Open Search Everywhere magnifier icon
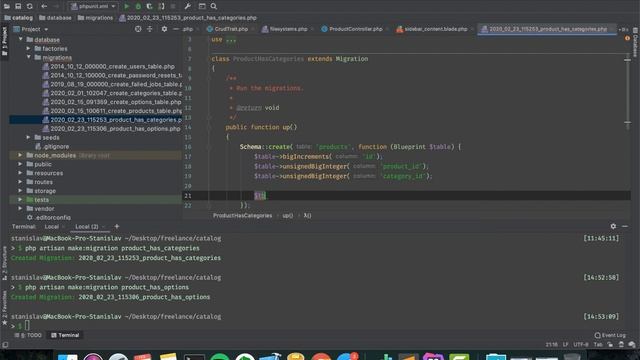The image size is (640, 360). (x=213, y=6)
